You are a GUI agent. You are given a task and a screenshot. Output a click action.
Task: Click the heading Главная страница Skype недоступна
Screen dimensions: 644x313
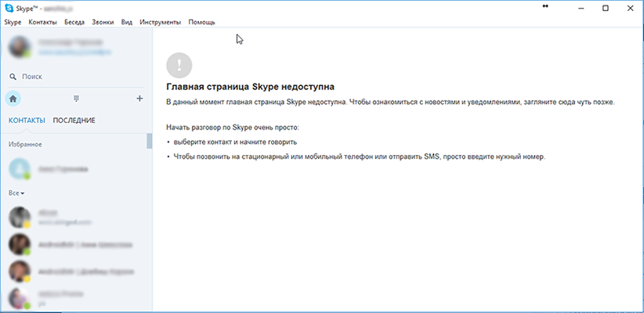[250, 87]
